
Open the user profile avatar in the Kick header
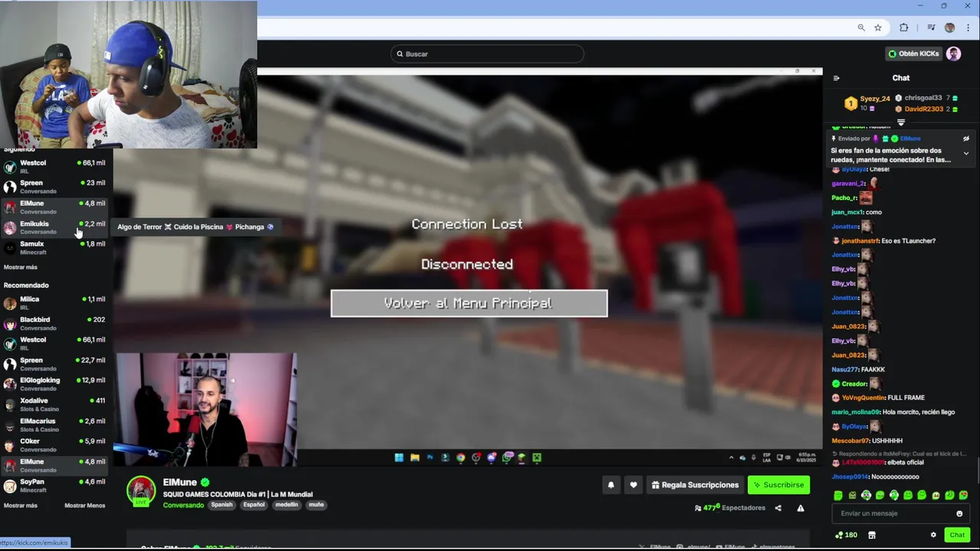(953, 54)
